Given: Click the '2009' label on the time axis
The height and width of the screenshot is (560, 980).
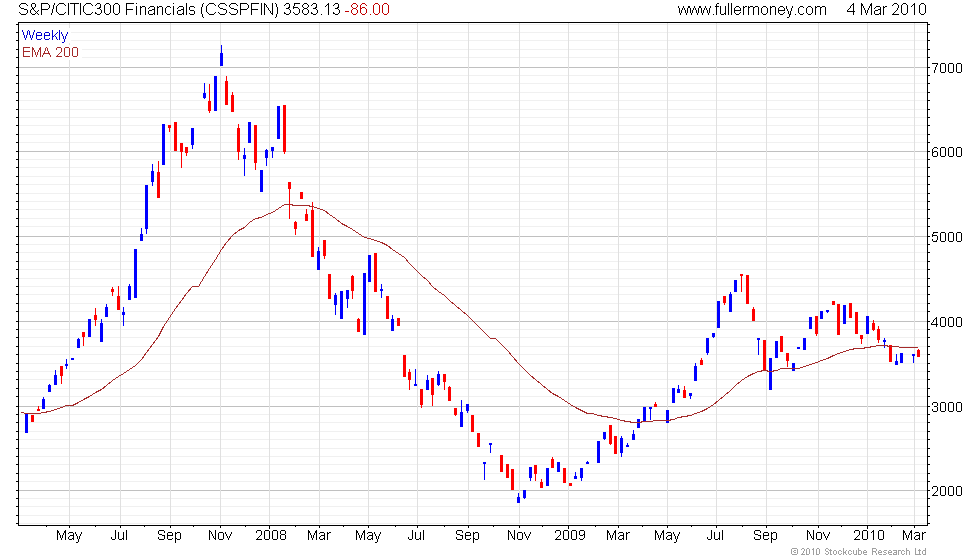Looking at the screenshot, I should click(569, 535).
